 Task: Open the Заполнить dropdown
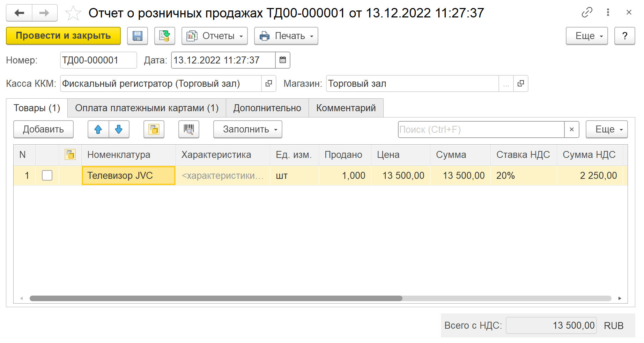247,129
